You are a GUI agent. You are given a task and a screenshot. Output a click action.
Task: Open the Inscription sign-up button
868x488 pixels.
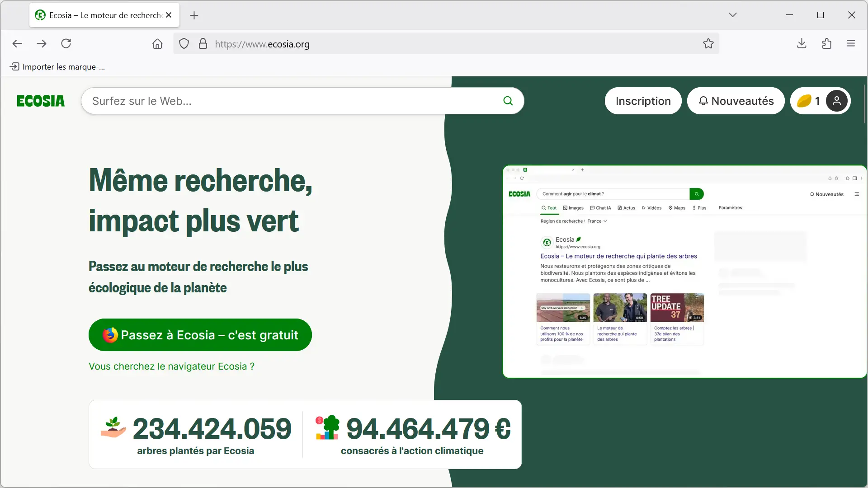coord(643,101)
